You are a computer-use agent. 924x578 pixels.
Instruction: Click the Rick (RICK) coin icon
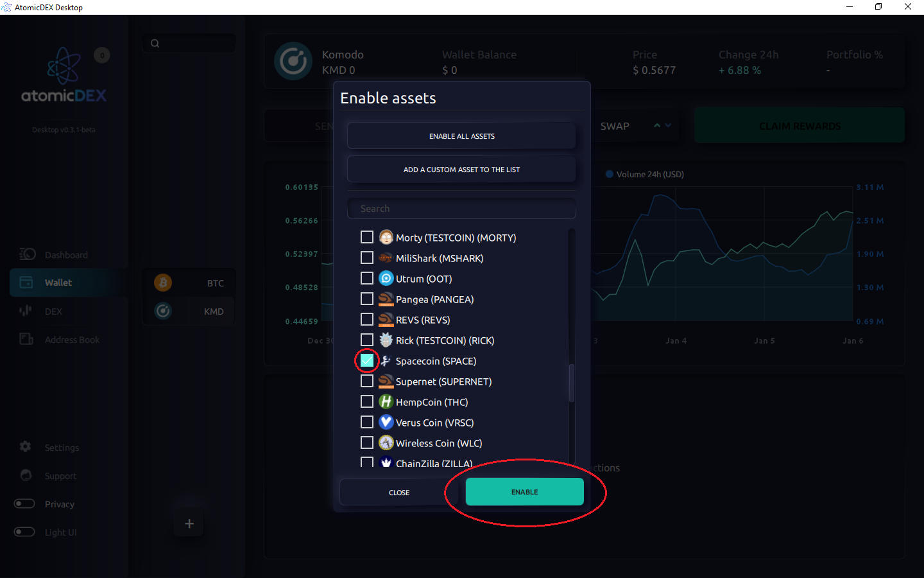(x=386, y=340)
